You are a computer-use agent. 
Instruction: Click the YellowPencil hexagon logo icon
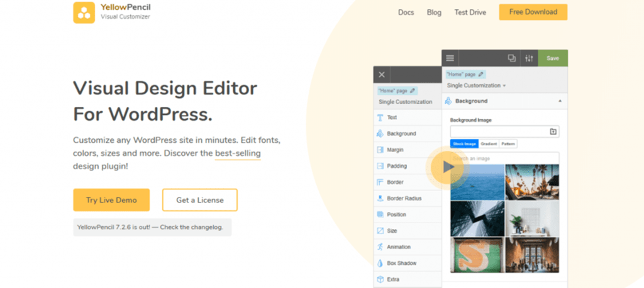pyautogui.click(x=84, y=13)
